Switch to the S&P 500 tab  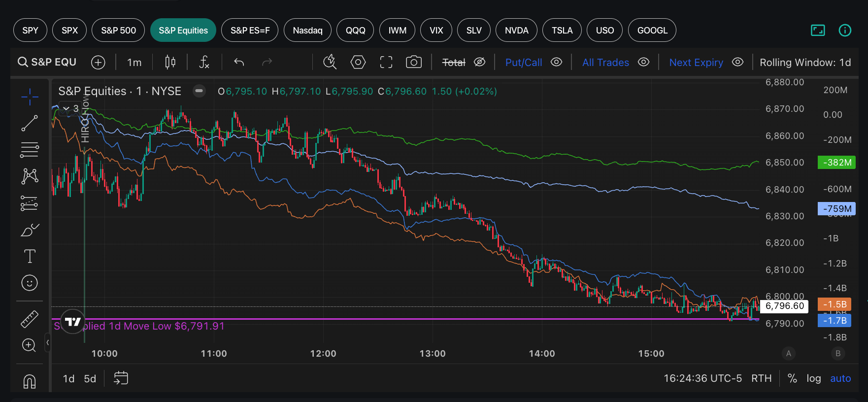pyautogui.click(x=118, y=30)
